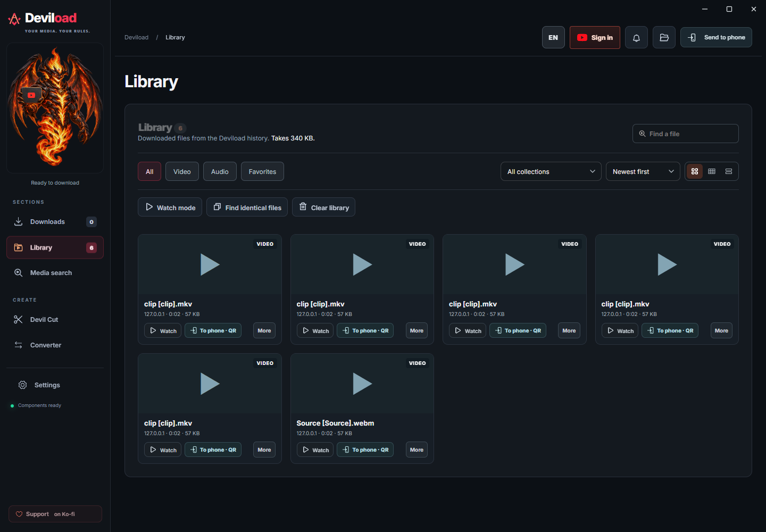Sign in with YouTube

point(595,37)
